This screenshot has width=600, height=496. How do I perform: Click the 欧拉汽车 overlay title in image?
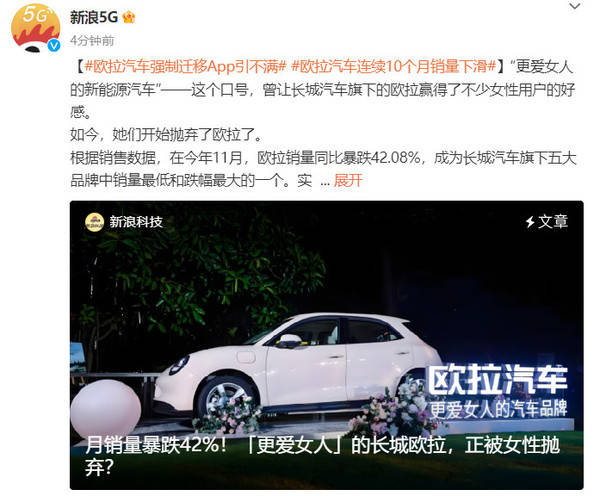[497, 380]
